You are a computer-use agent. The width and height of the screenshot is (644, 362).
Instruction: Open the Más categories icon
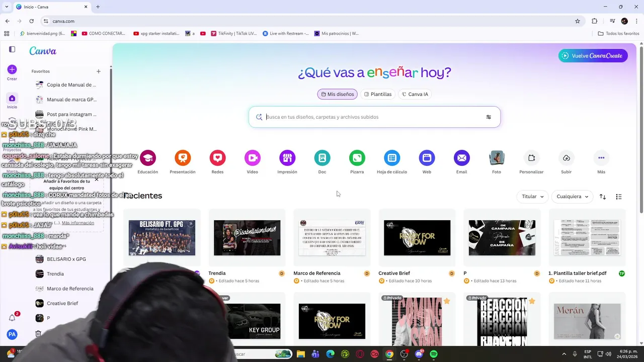pyautogui.click(x=601, y=158)
